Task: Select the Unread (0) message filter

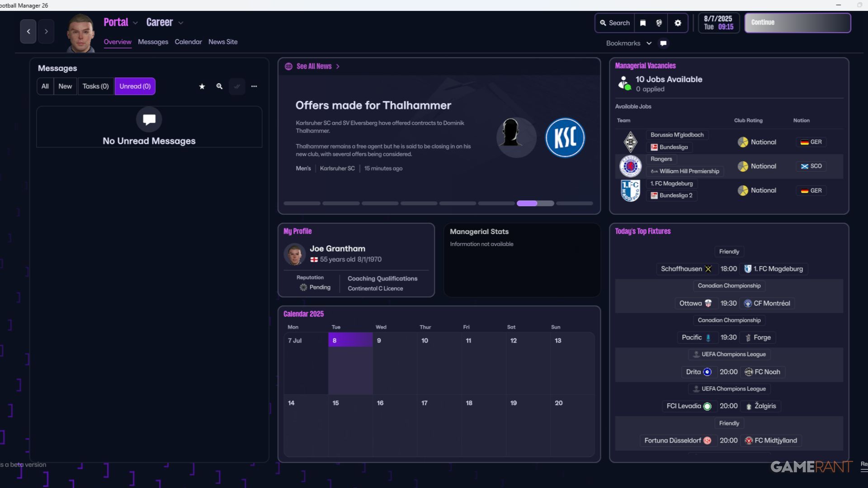Action: [x=135, y=86]
